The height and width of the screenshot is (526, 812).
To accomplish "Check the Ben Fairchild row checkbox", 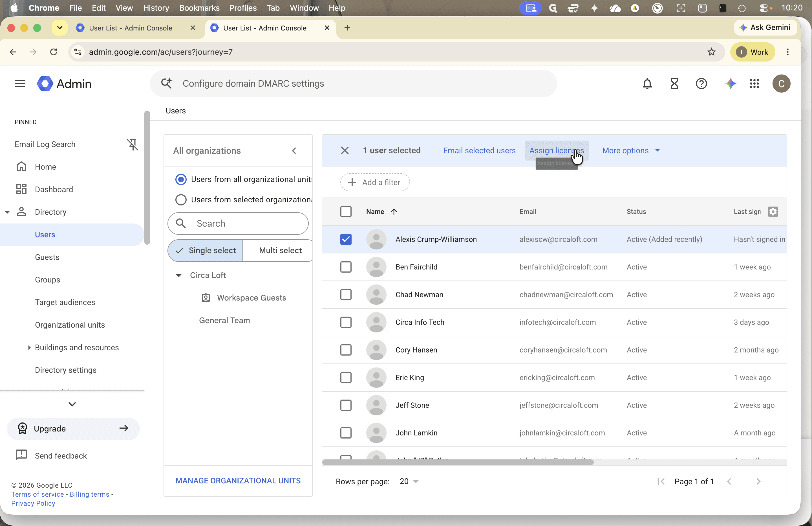I will [346, 267].
